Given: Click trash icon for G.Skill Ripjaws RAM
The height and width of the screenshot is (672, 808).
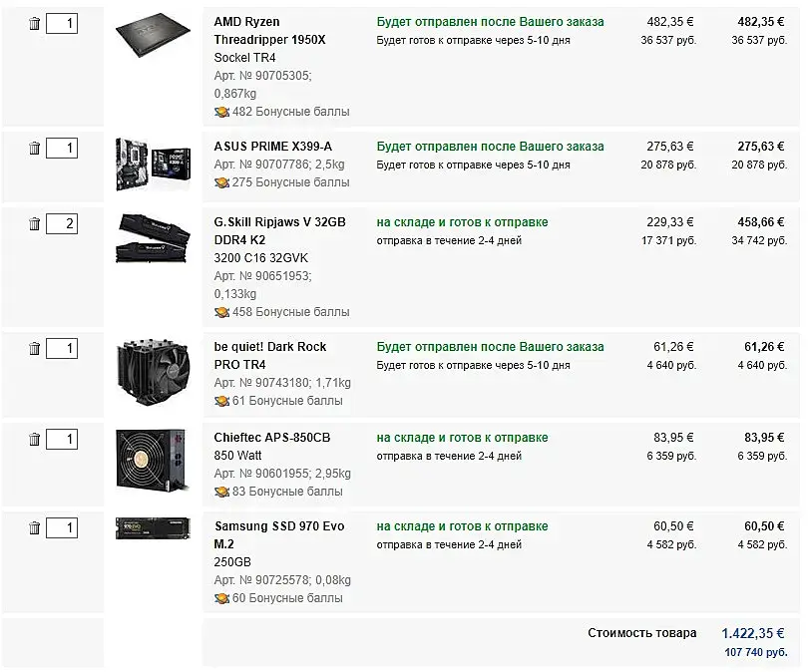Looking at the screenshot, I should point(34,224).
